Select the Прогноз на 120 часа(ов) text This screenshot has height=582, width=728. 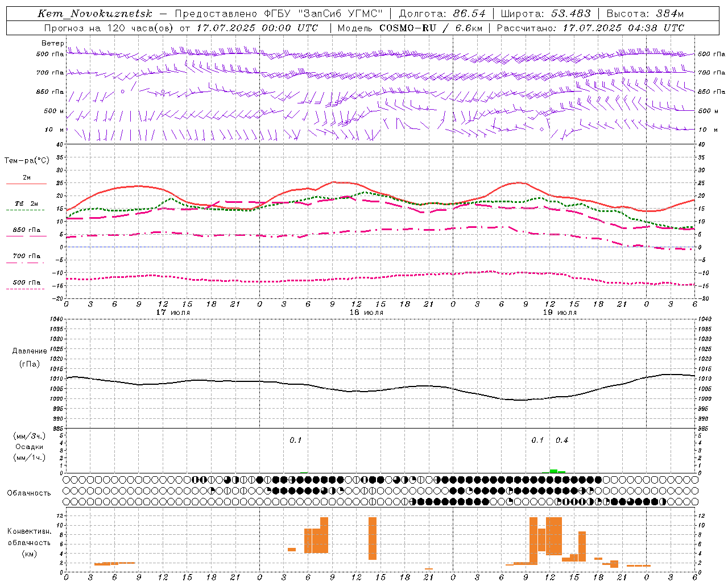point(109,28)
